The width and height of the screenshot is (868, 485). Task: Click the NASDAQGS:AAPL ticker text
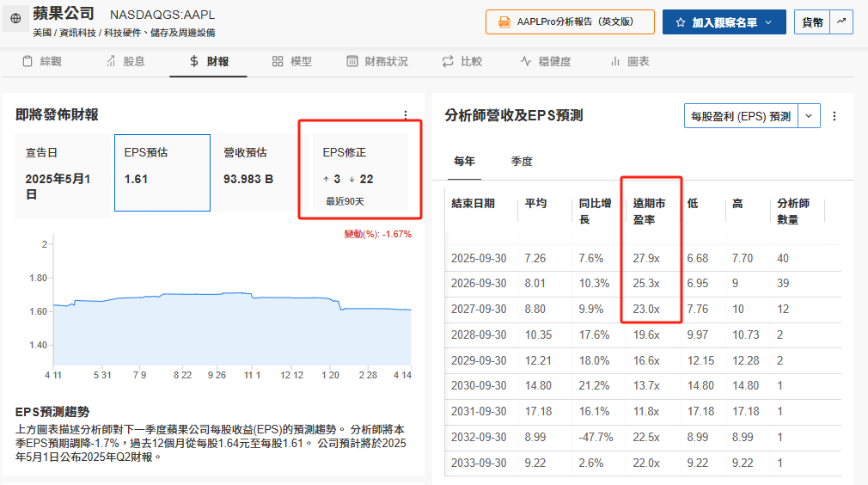point(162,15)
